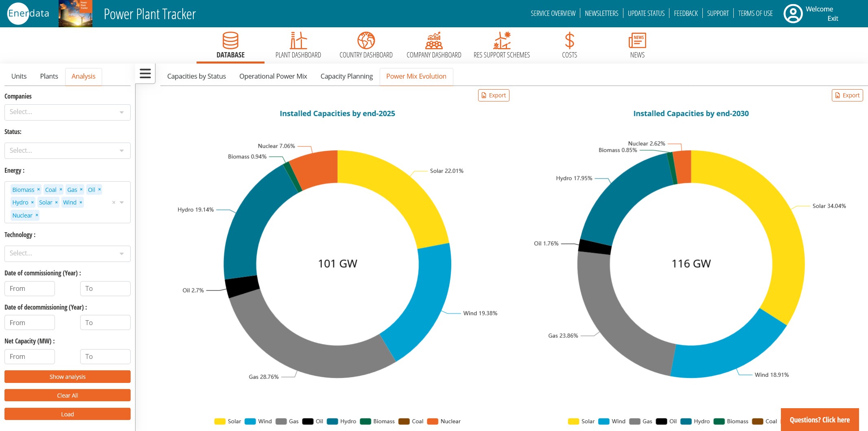The width and height of the screenshot is (868, 431).
Task: Expand the Technology dropdown
Action: pos(67,253)
